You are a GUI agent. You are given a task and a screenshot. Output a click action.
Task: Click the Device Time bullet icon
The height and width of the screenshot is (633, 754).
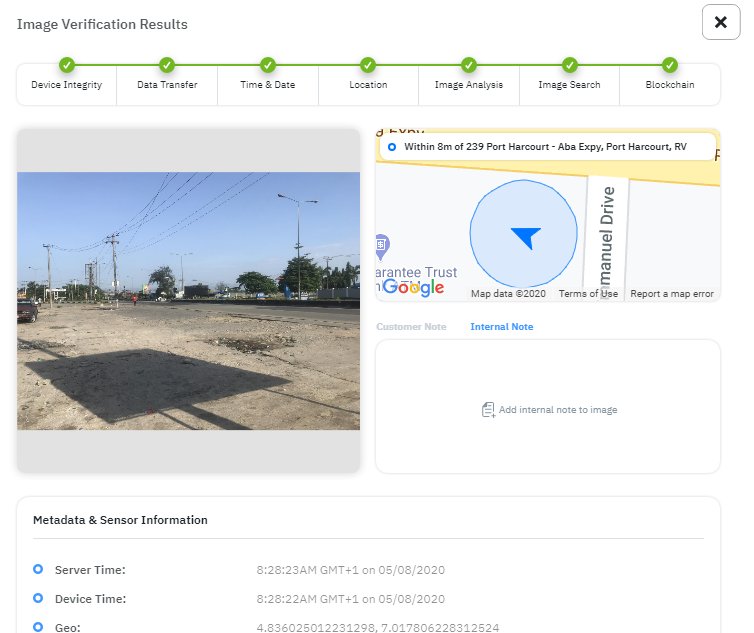(x=38, y=598)
